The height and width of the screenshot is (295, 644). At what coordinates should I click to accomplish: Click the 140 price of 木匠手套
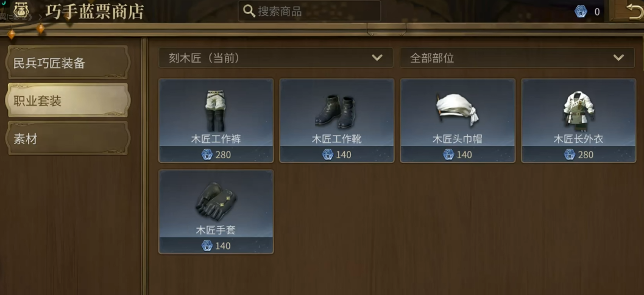point(223,246)
